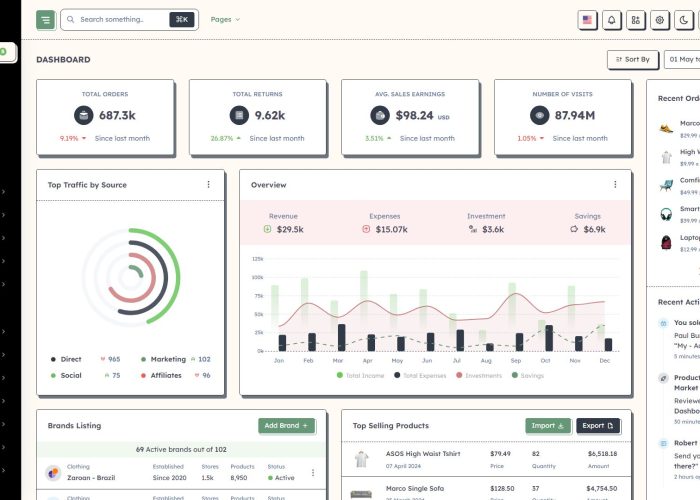Open the apps grid shortcut icon
Image resolution: width=700 pixels, height=500 pixels.
point(635,20)
